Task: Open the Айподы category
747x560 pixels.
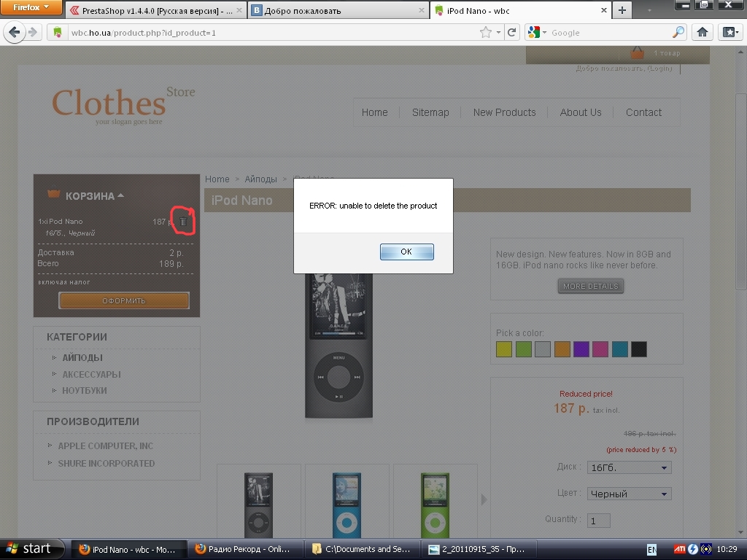Action: (82, 357)
